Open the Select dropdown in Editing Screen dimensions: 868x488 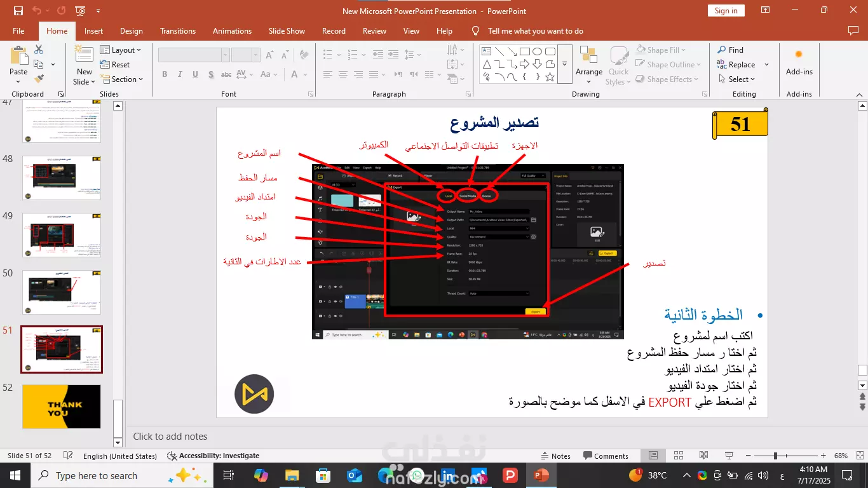point(736,79)
